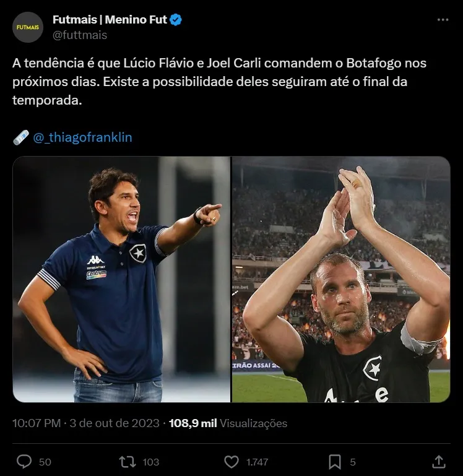Open right photo of applauding player
This screenshot has width=463, height=476.
point(341,279)
